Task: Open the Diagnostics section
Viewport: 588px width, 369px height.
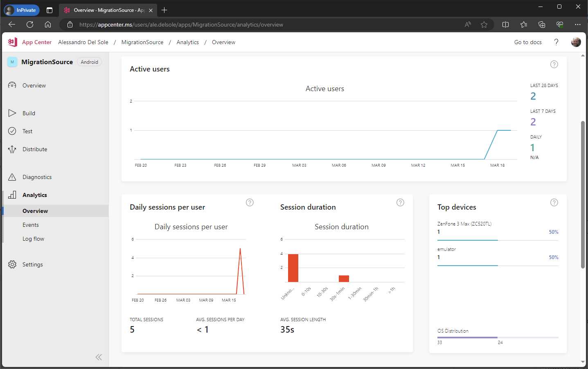Action: coord(36,177)
